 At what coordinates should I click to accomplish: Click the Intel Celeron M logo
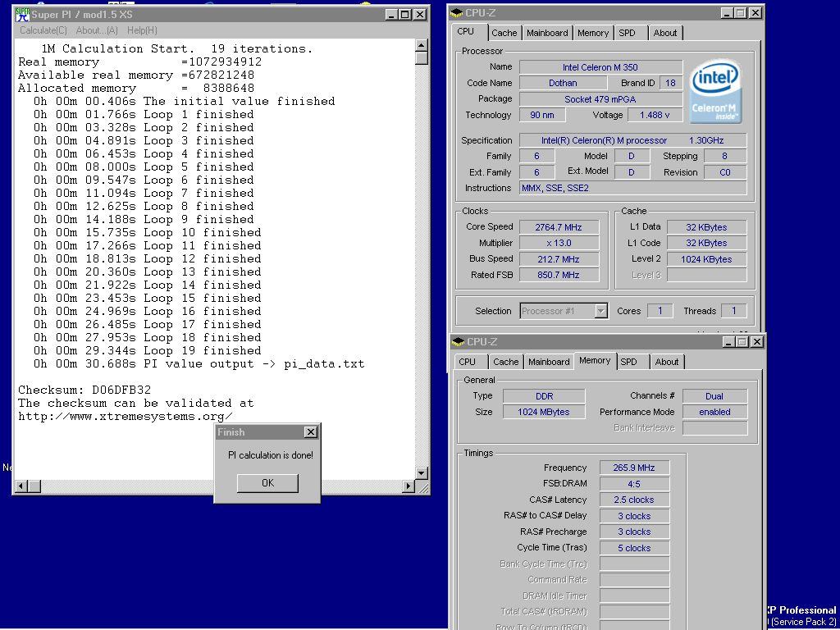715,91
